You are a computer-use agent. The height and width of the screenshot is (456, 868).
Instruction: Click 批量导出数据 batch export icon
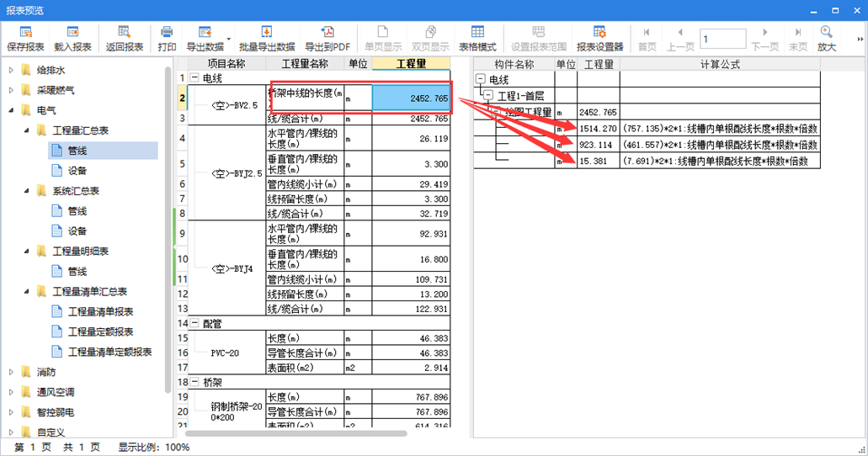pos(266,39)
